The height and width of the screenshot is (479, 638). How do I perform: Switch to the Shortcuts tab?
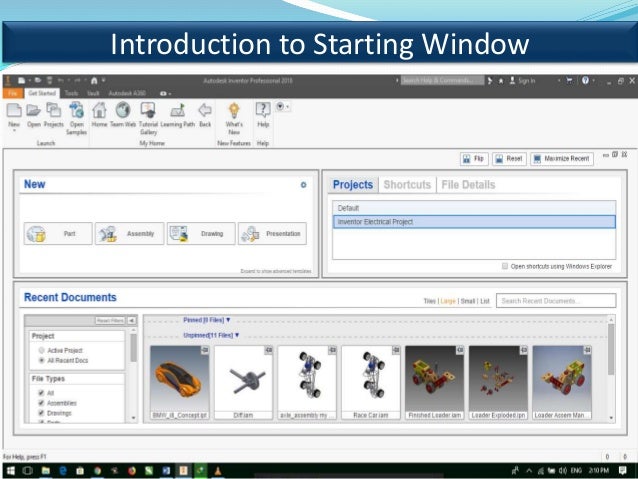[x=407, y=185]
